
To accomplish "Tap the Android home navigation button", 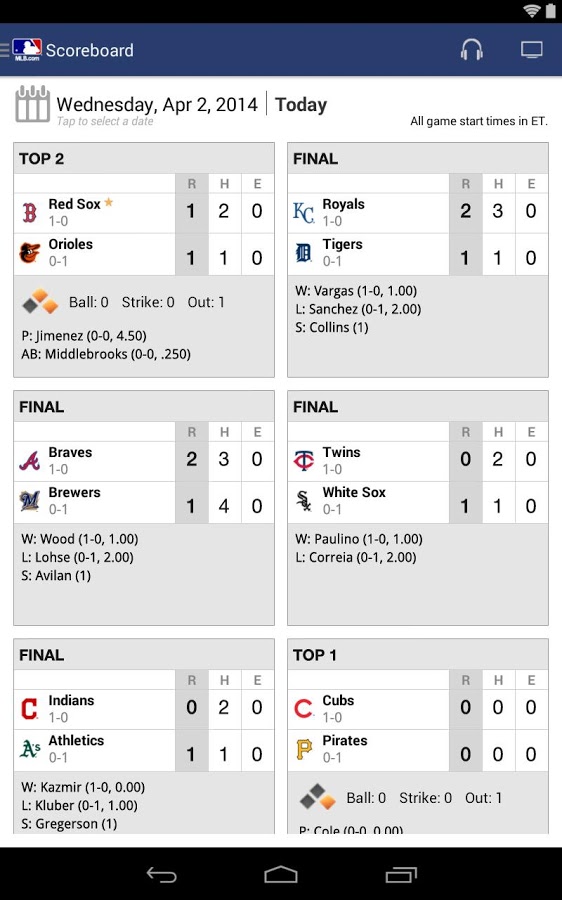I will click(x=281, y=874).
